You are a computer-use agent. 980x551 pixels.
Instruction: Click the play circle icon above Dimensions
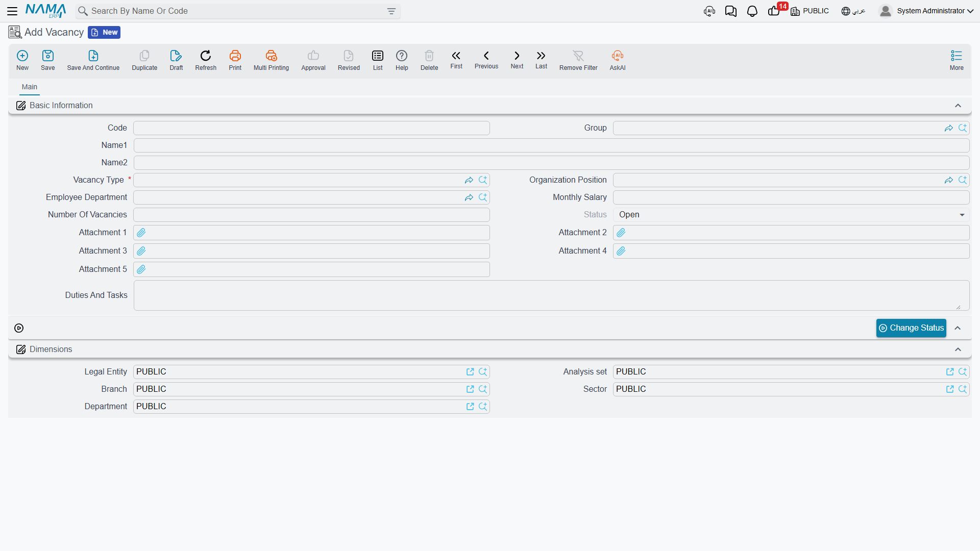19,328
